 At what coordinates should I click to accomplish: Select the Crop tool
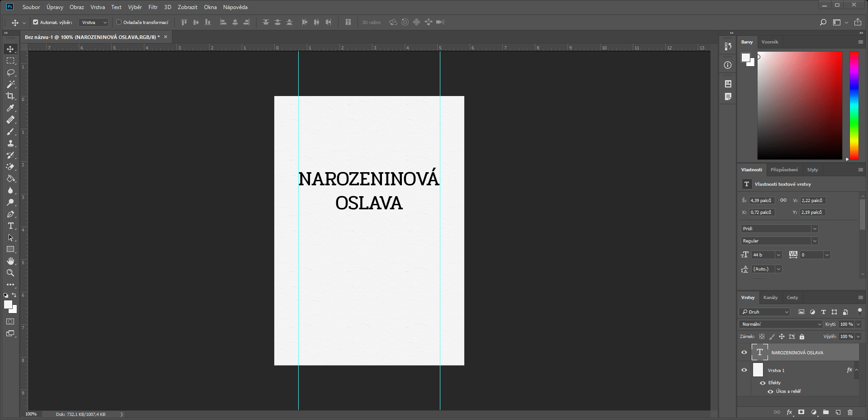[10, 96]
